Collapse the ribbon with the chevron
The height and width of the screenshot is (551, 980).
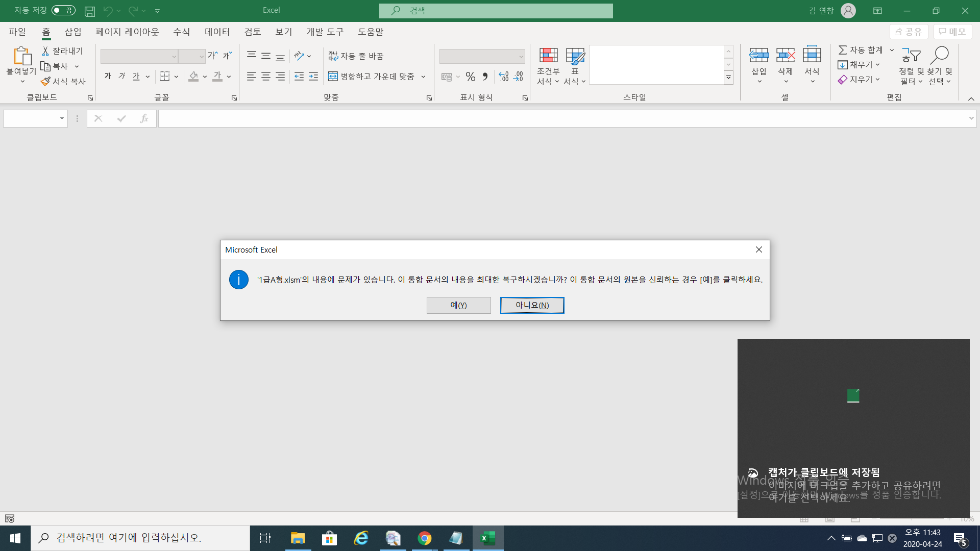(x=971, y=98)
